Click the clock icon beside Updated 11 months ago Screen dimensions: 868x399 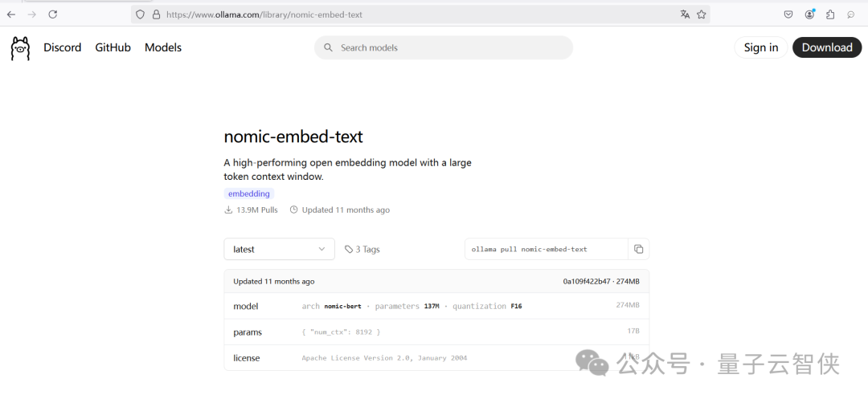click(294, 210)
